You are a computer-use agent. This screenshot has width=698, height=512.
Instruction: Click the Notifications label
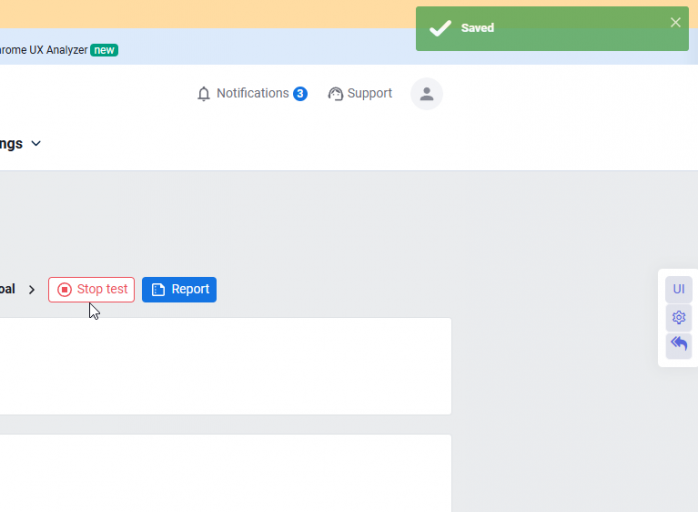[x=252, y=93]
